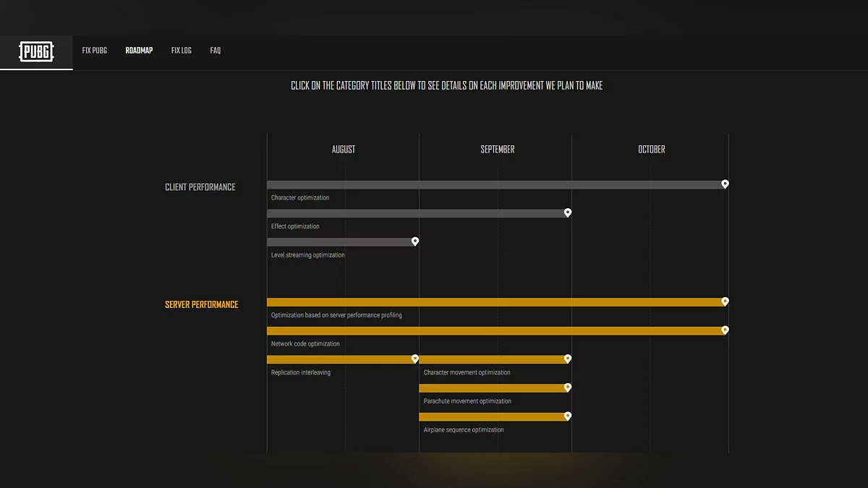Click the server performance profiling marker pin
The image size is (868, 488).
coord(725,301)
